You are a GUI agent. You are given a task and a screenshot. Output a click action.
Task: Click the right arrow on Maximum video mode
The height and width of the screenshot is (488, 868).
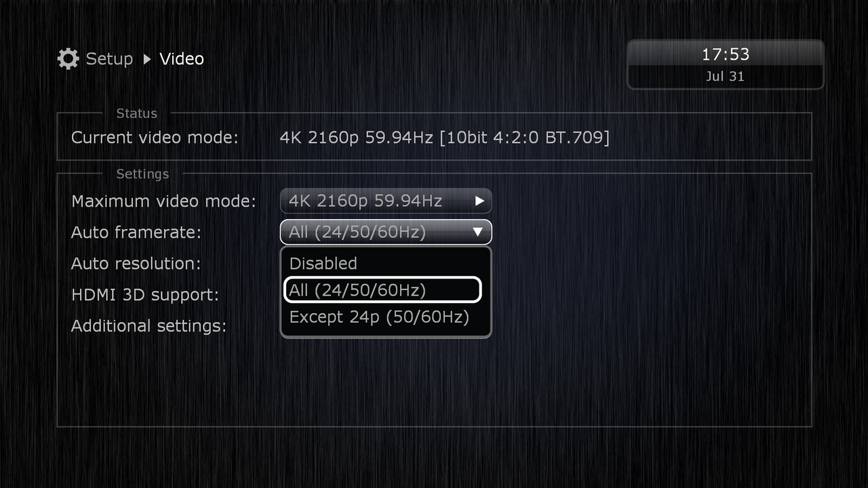pos(479,201)
